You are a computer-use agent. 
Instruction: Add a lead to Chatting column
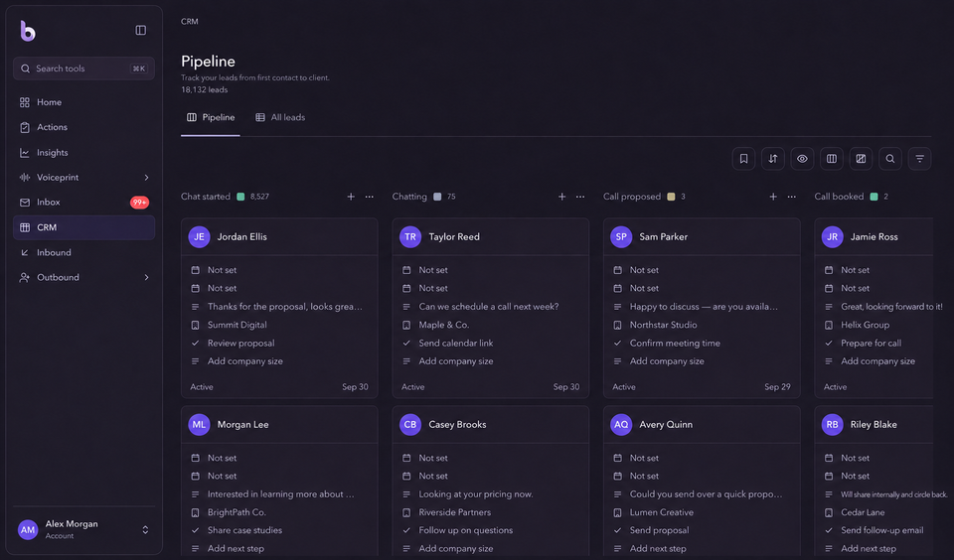[561, 197]
